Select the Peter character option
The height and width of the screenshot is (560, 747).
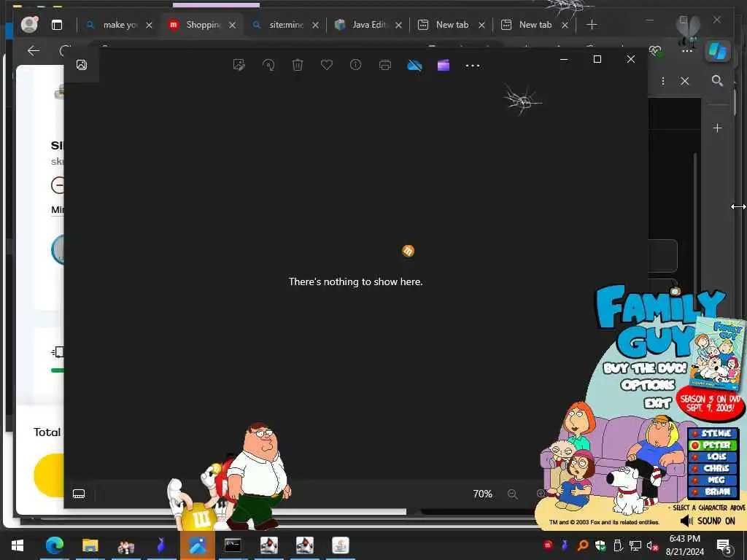[x=713, y=446]
